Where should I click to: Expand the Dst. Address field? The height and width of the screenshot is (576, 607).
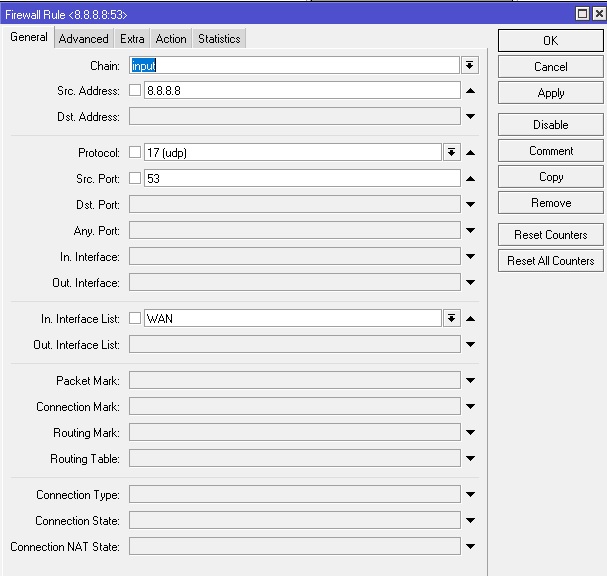(470, 116)
